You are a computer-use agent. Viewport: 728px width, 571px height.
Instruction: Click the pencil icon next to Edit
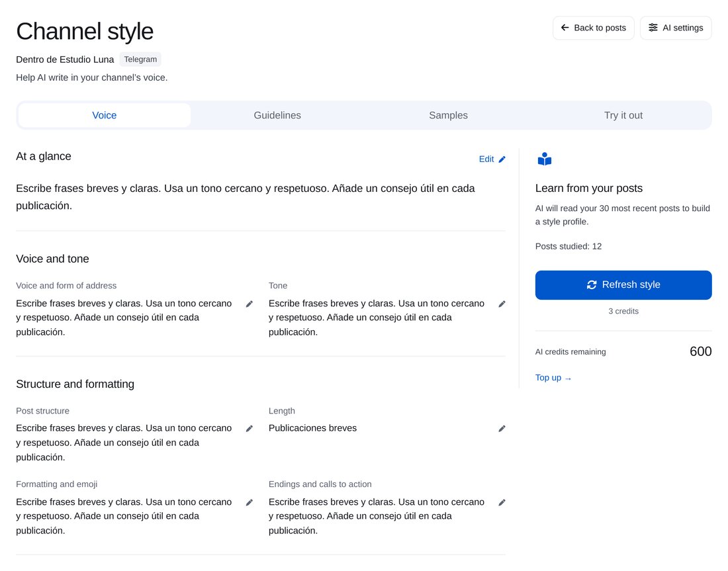[502, 159]
